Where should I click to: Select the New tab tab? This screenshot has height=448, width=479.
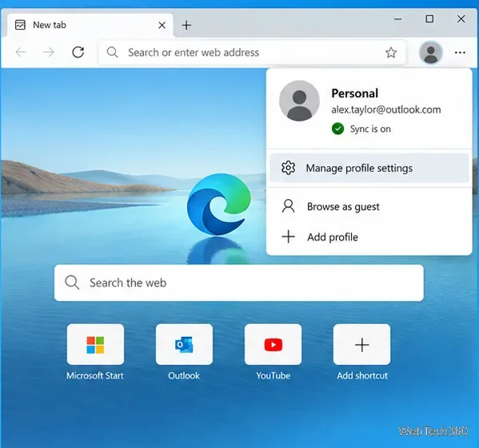pos(90,25)
